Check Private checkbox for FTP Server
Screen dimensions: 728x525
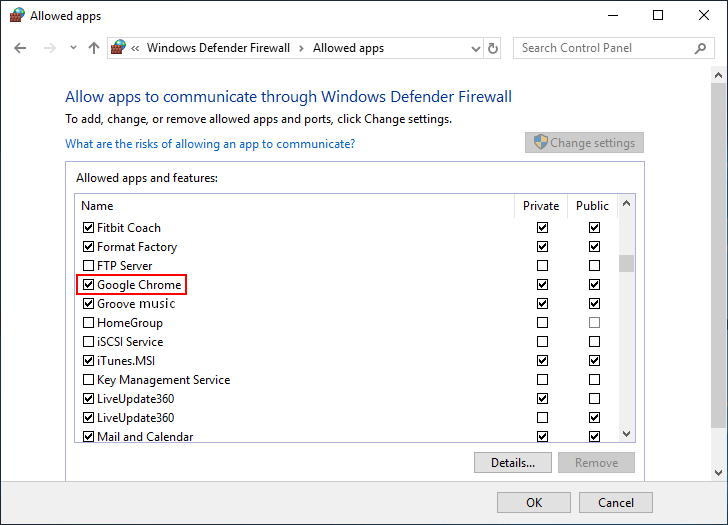[542, 266]
